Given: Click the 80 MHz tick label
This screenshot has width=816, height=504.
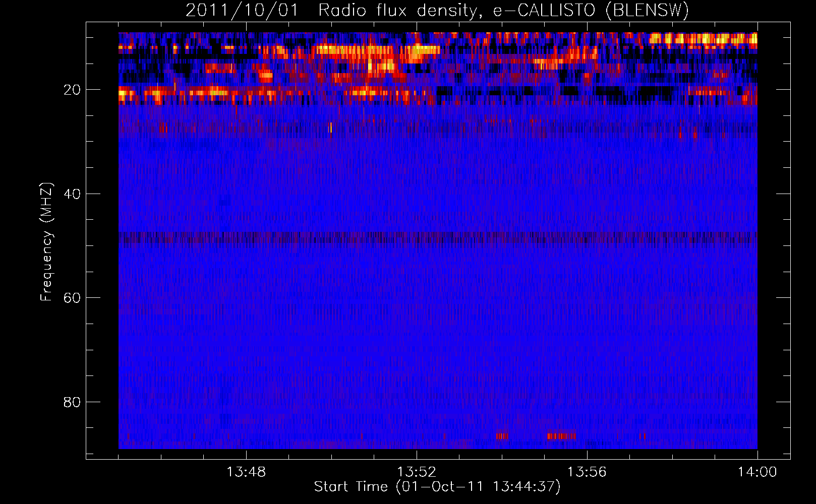Looking at the screenshot, I should click(72, 402).
